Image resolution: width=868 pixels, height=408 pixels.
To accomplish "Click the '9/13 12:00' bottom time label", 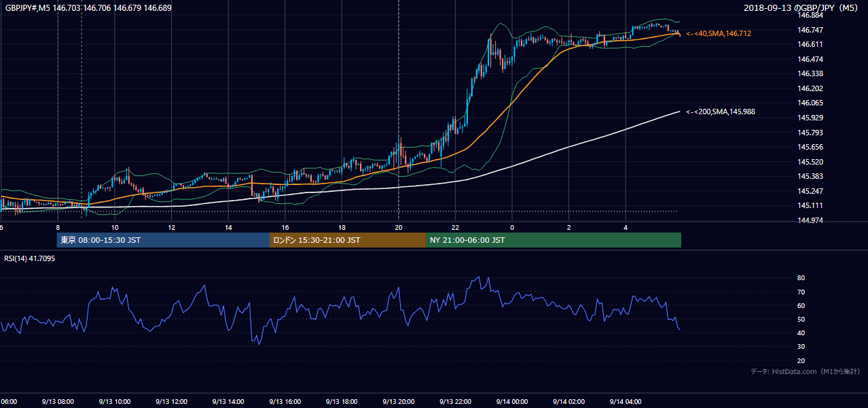I will [x=171, y=402].
